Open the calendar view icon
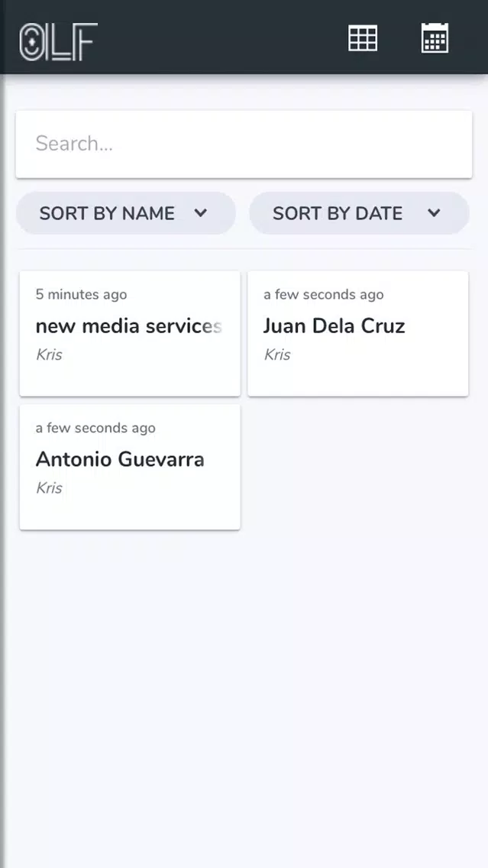Viewport: 488px width, 868px height. [x=435, y=38]
